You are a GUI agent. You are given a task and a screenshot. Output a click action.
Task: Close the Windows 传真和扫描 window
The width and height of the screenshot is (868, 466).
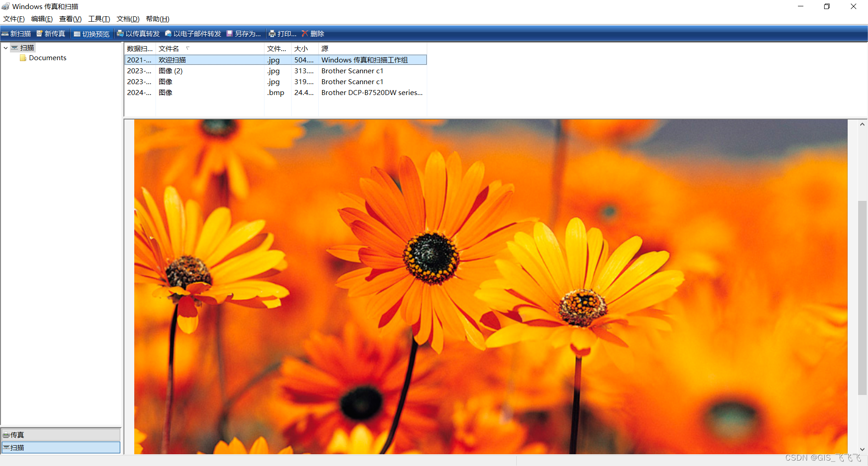tap(854, 6)
